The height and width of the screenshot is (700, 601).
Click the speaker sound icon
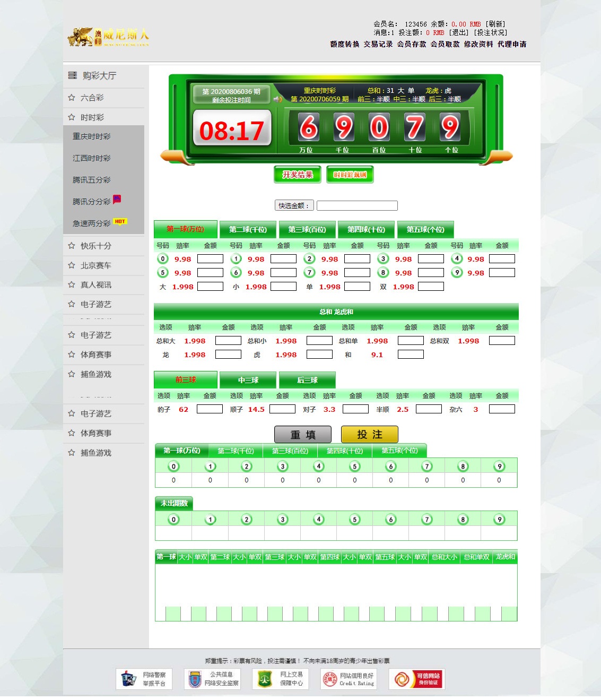pyautogui.click(x=278, y=99)
